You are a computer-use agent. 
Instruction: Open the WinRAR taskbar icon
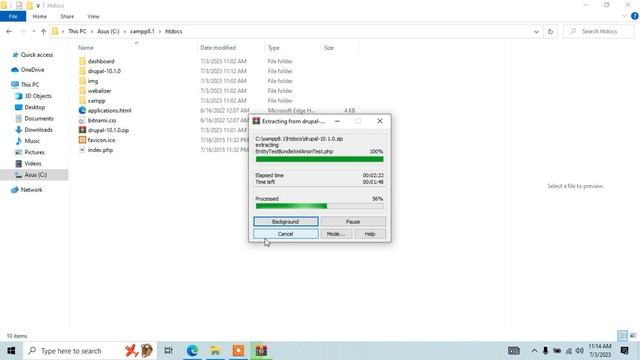coord(261,351)
